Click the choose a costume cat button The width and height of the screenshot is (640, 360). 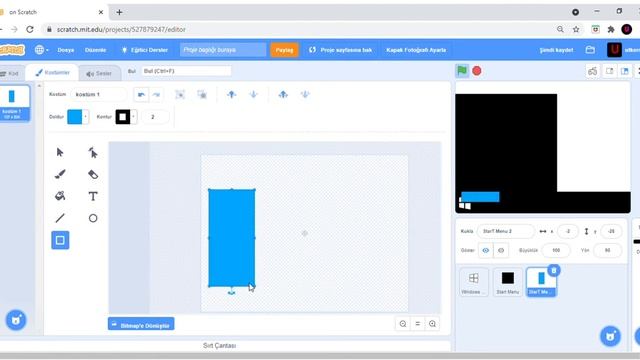click(16, 320)
